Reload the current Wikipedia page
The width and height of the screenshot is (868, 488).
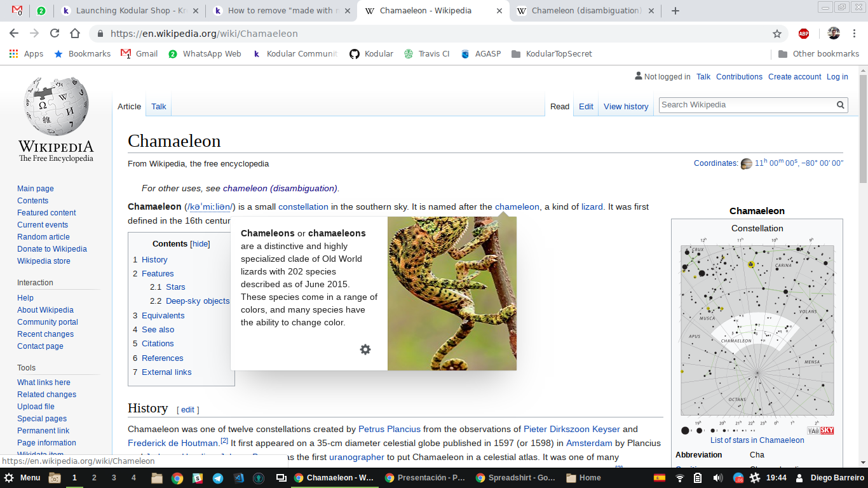[55, 34]
